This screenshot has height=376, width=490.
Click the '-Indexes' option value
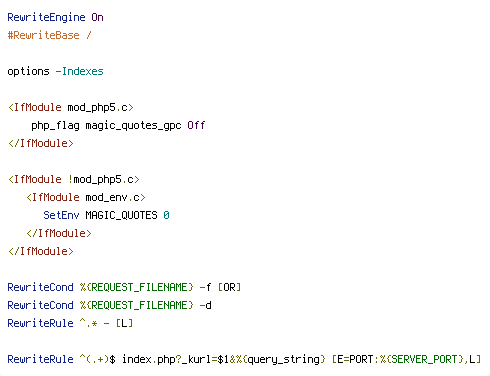[79, 71]
